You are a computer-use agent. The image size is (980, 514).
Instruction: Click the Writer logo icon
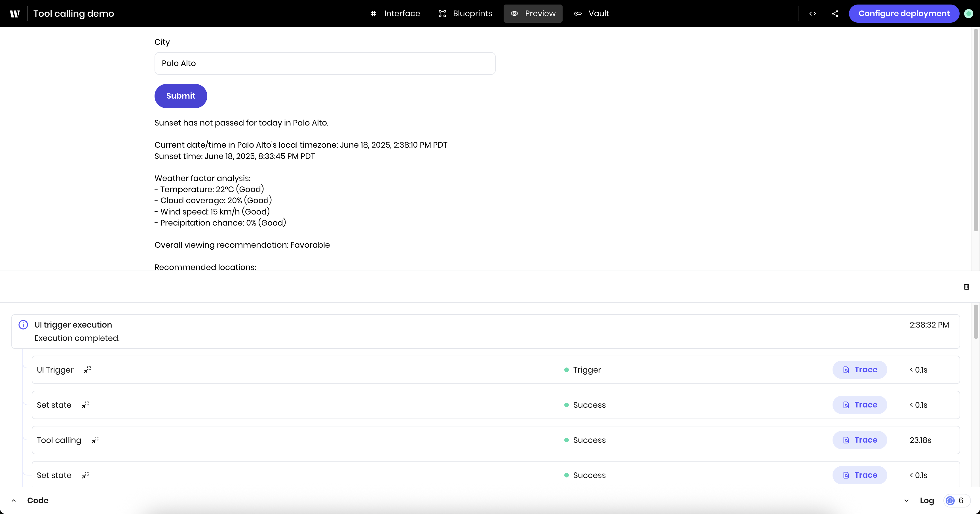click(x=14, y=14)
